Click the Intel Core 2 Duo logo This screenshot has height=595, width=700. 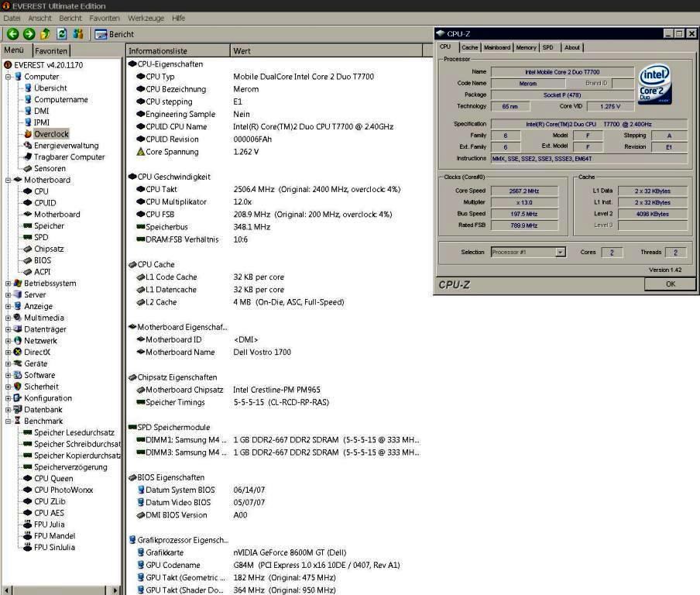pos(654,85)
